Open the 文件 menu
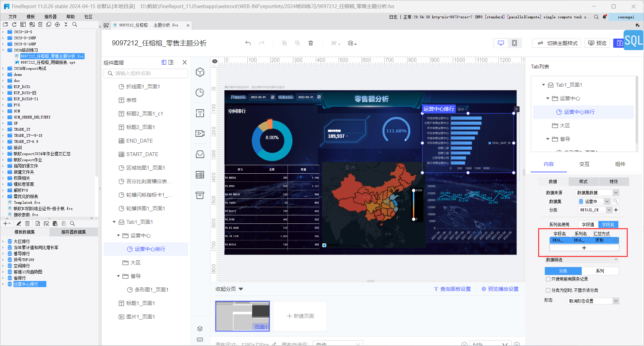 13,17
